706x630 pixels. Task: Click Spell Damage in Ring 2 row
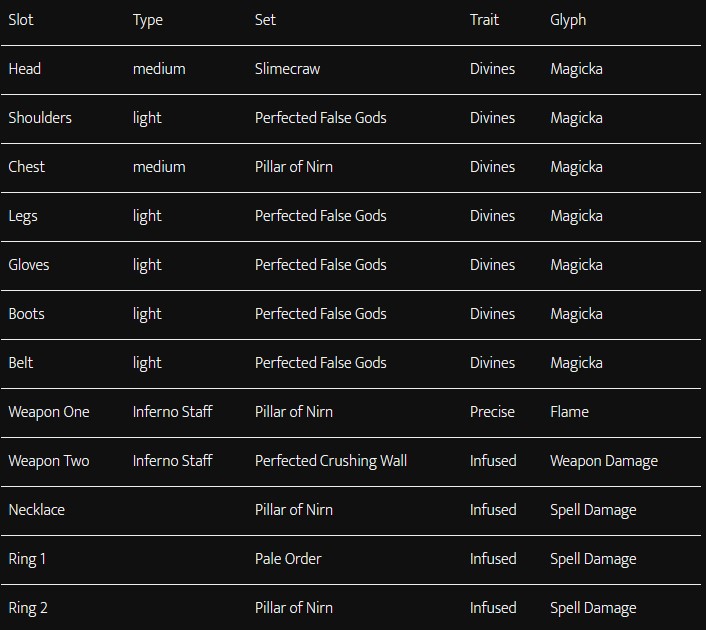pos(593,608)
